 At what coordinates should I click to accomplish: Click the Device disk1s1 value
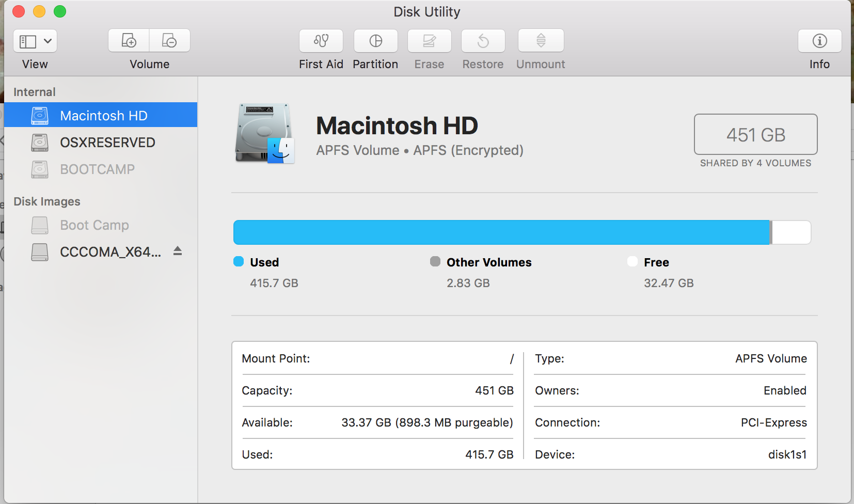[x=787, y=454]
